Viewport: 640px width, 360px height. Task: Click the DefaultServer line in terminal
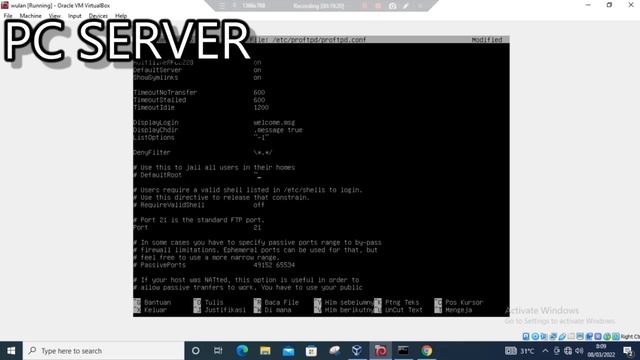click(197, 70)
